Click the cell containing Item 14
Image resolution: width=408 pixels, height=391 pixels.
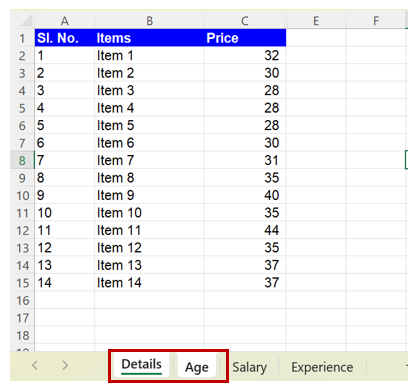coord(149,283)
